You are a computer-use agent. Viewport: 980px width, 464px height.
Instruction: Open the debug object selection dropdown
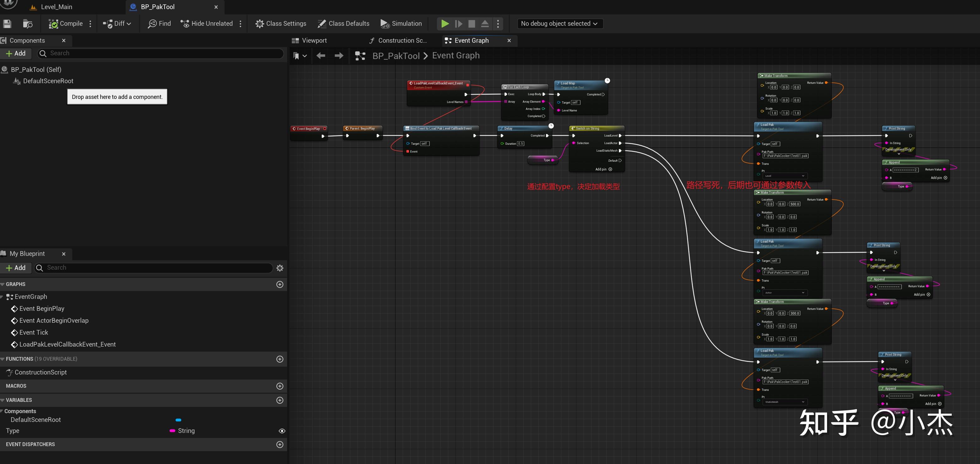pyautogui.click(x=560, y=24)
